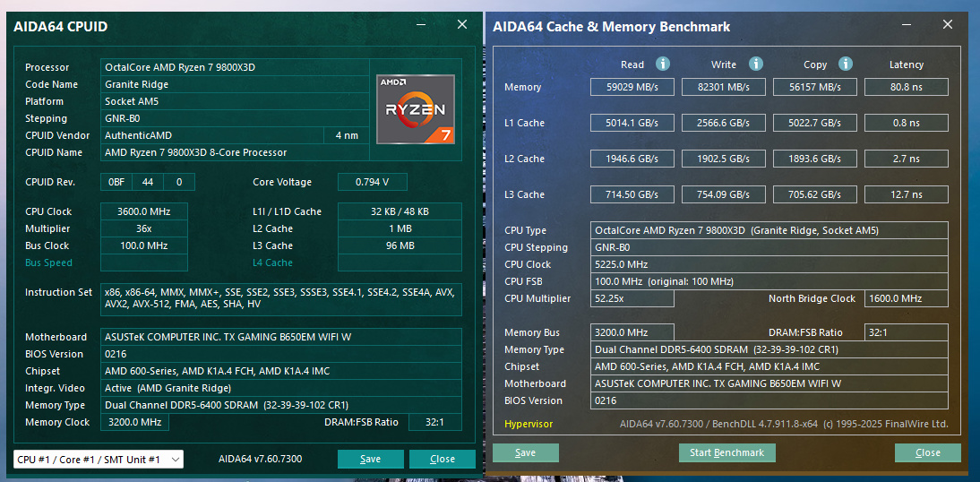980x482 pixels.
Task: Close the CPUID window via Close button
Action: (442, 460)
